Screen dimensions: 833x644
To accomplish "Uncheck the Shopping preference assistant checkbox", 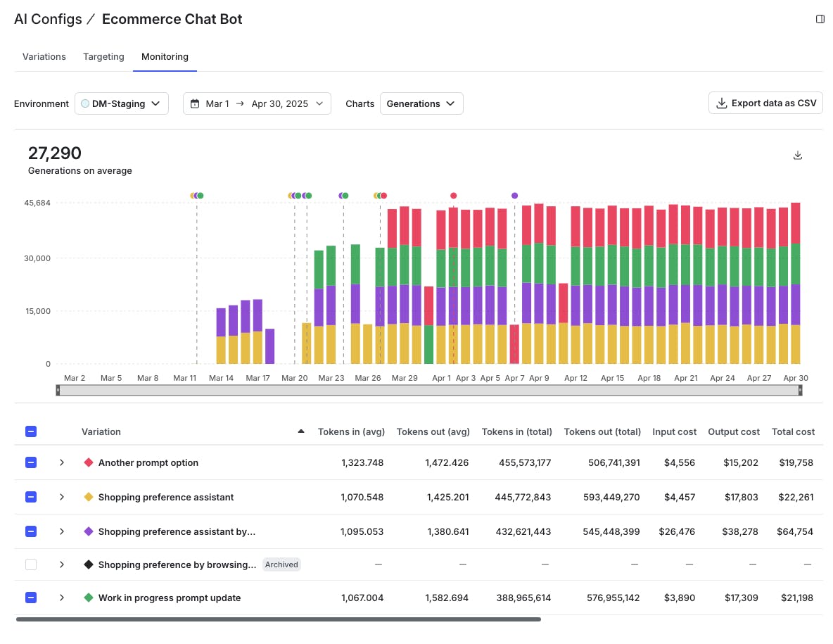I will pyautogui.click(x=31, y=497).
